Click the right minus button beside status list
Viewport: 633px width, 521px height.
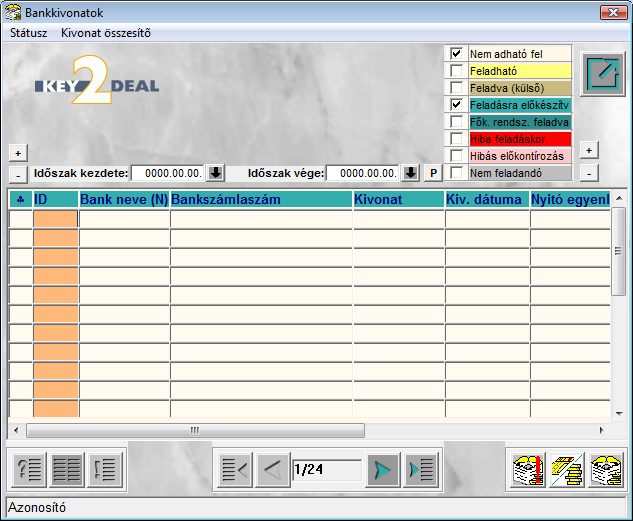pyautogui.click(x=589, y=174)
